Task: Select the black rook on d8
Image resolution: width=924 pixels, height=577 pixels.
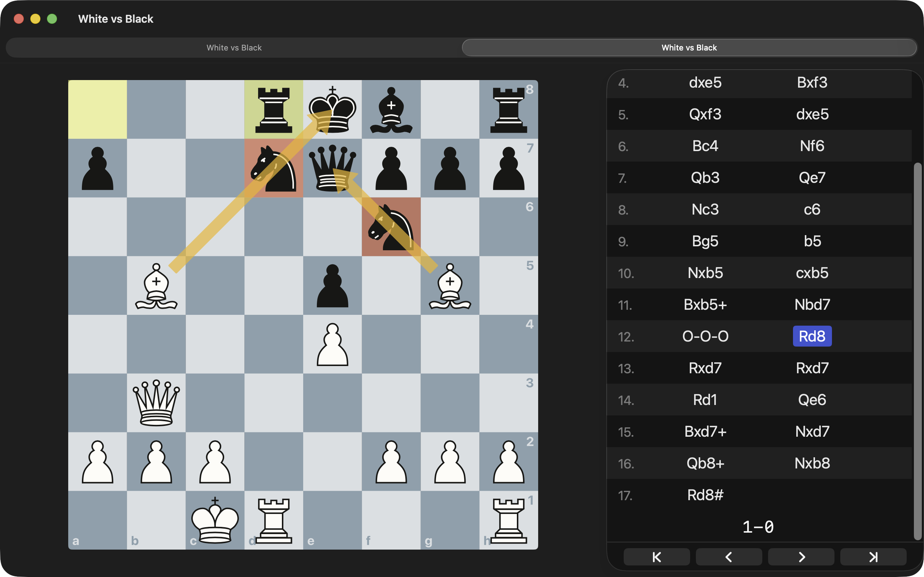Action: click(x=273, y=110)
